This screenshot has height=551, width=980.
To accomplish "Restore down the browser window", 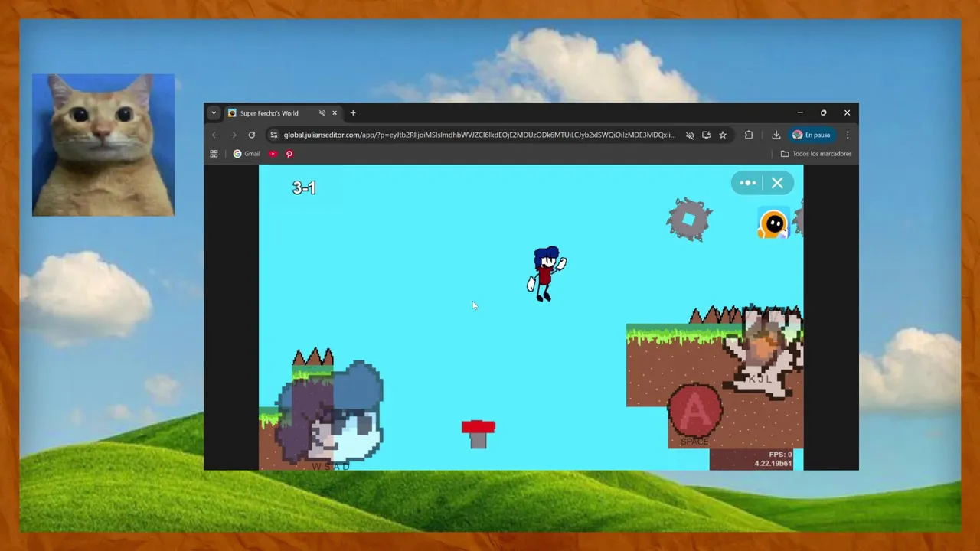I will click(824, 113).
